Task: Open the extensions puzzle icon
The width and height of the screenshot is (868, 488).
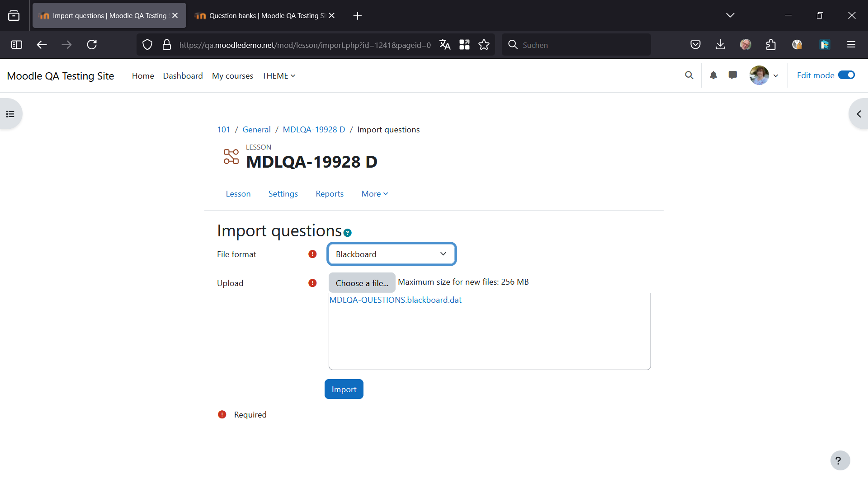Action: (x=771, y=45)
